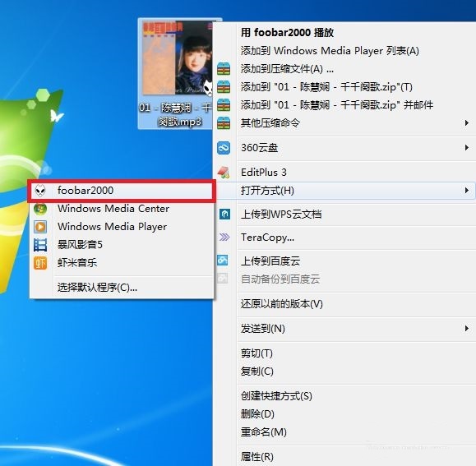This screenshot has width=476, height=466.
Task: Click the Windows Media Player icon
Action: pyautogui.click(x=40, y=227)
